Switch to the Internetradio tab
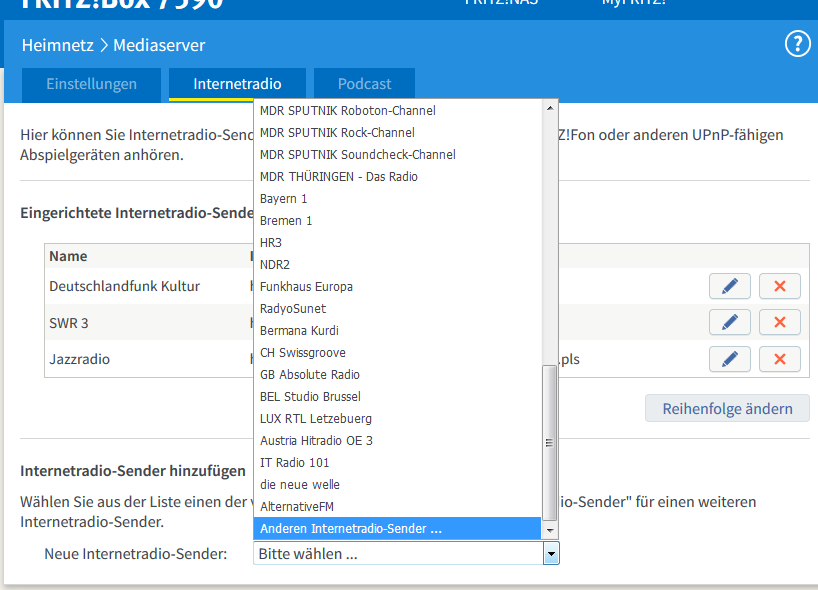The height and width of the screenshot is (590, 818). tap(237, 84)
